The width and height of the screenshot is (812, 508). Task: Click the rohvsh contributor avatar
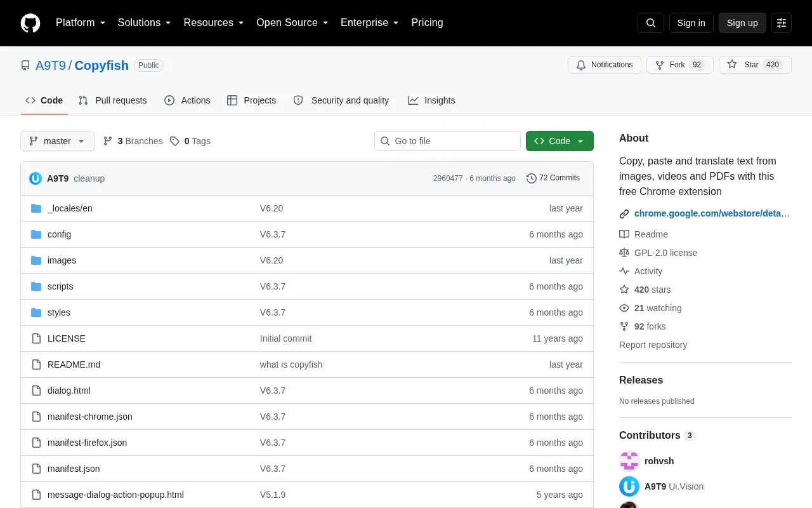pyautogui.click(x=629, y=461)
